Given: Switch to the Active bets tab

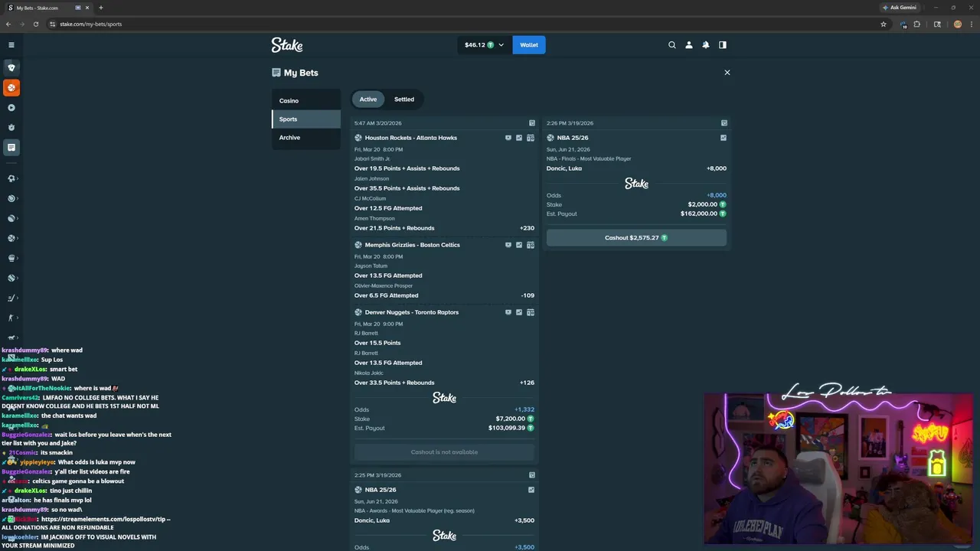Looking at the screenshot, I should click(x=368, y=99).
